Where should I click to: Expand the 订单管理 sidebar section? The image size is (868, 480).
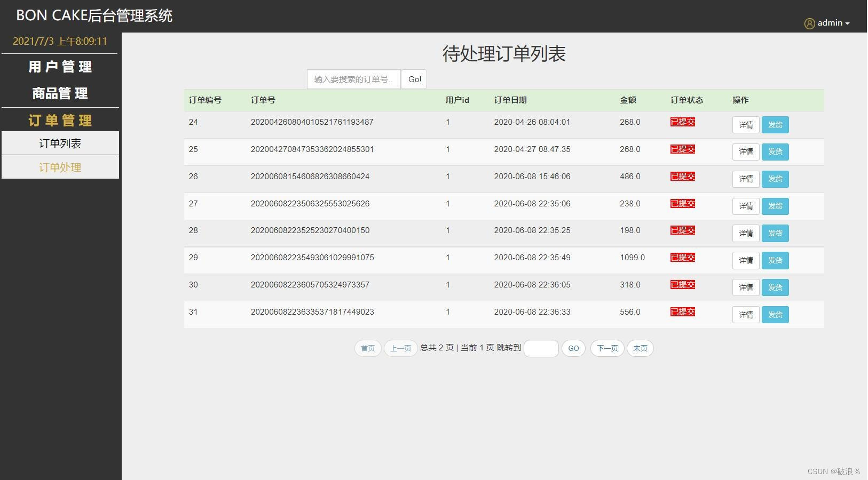[x=60, y=120]
